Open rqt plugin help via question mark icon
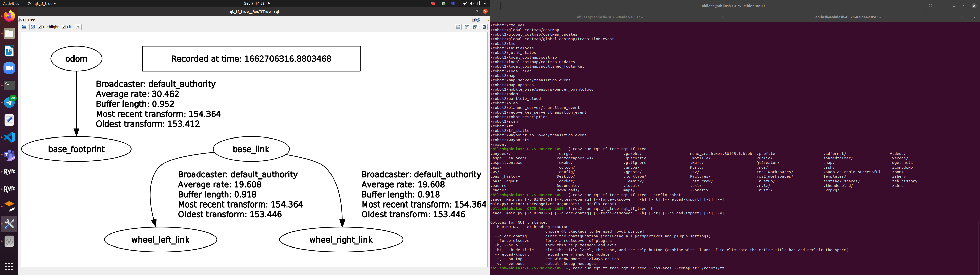 click(x=478, y=20)
